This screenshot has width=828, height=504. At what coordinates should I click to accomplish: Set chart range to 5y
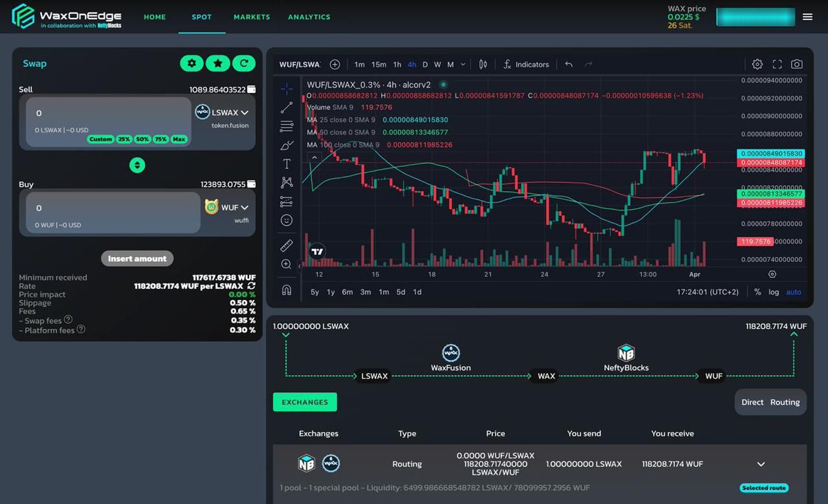coord(315,292)
